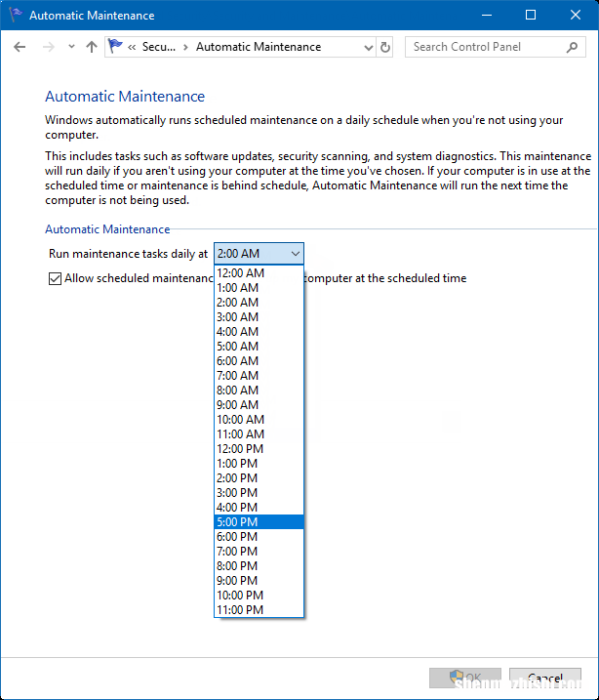The width and height of the screenshot is (599, 700).
Task: Maximize the Automatic Maintenance window
Action: tap(531, 16)
